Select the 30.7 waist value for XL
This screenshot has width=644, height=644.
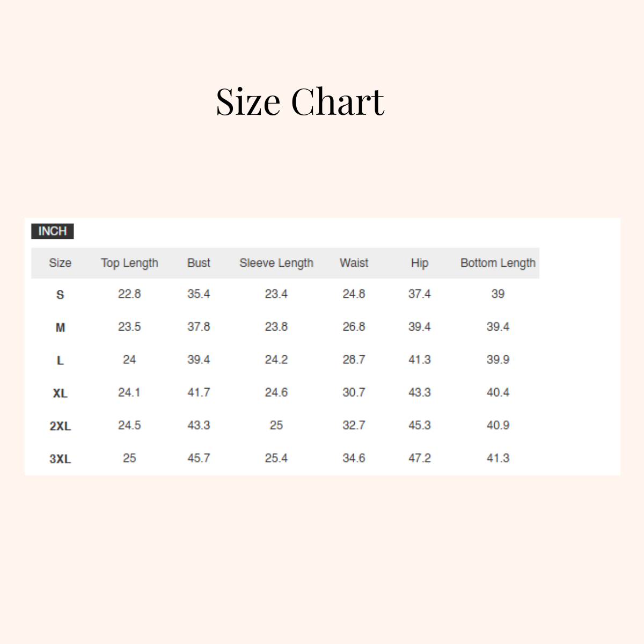pos(354,392)
